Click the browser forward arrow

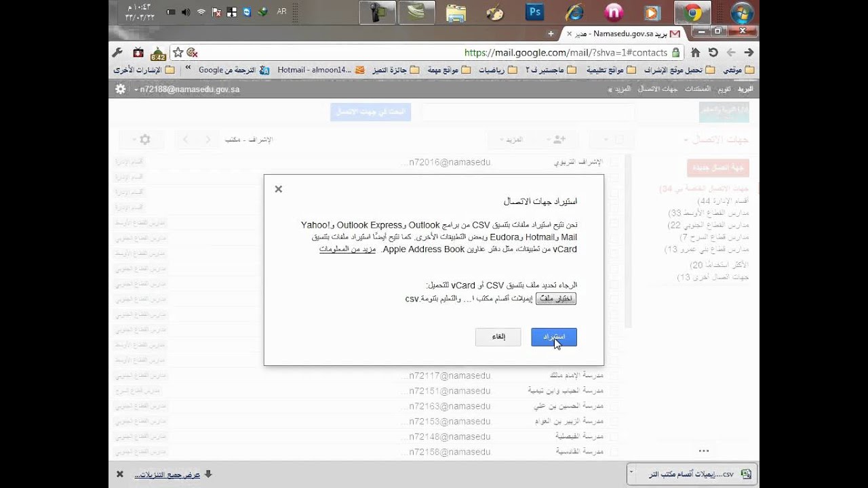coord(749,52)
